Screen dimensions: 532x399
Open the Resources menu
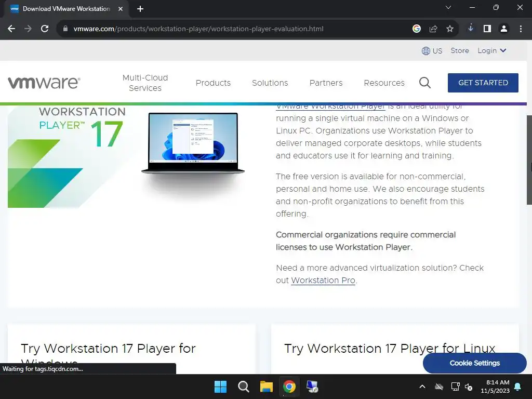384,83
